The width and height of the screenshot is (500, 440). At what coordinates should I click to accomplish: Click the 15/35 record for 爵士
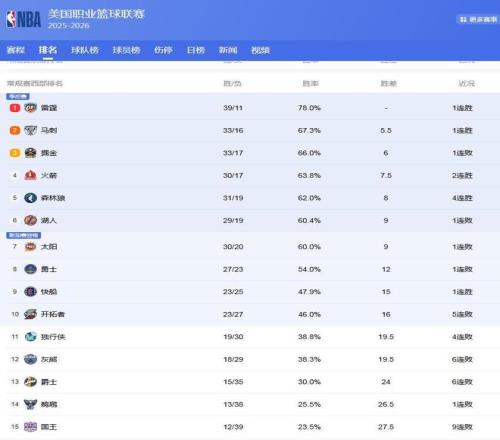tap(233, 382)
